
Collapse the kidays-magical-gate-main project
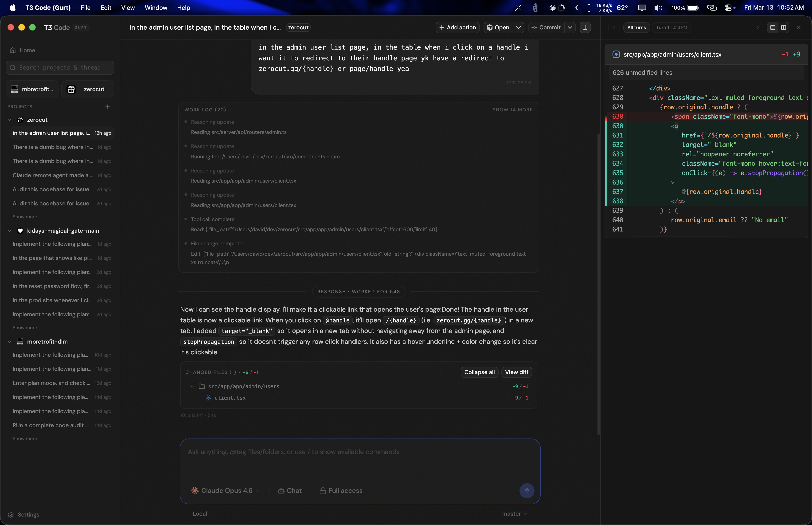tap(10, 231)
